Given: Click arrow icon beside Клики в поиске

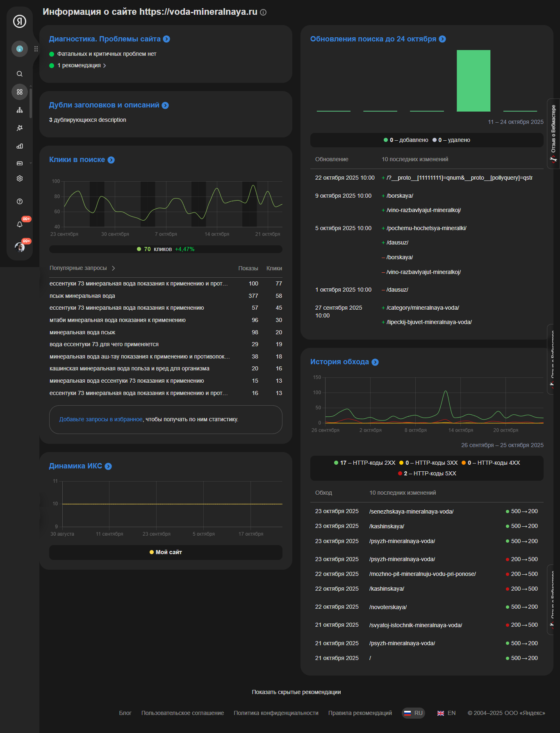Looking at the screenshot, I should tap(111, 160).
